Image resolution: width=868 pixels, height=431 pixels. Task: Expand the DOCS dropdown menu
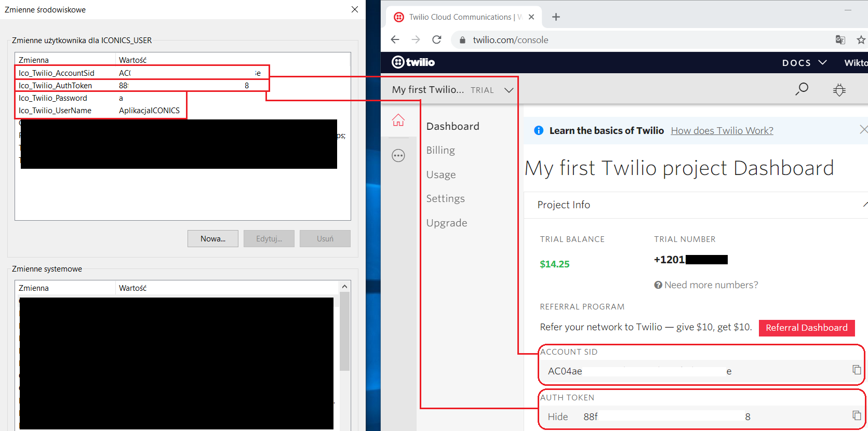(804, 63)
